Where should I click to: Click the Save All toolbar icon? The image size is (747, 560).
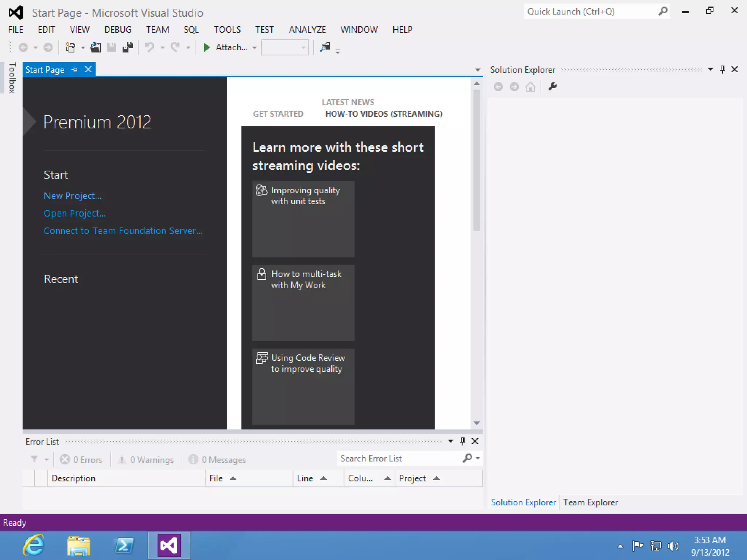click(x=128, y=47)
